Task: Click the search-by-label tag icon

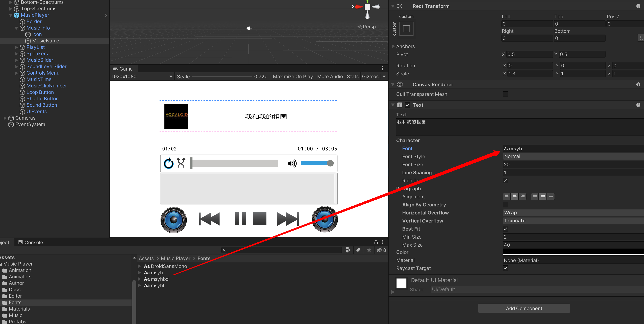Action: [x=358, y=250]
